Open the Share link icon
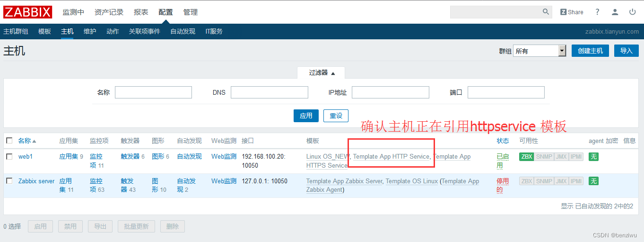Screen dimensions: 644x242 (572, 12)
